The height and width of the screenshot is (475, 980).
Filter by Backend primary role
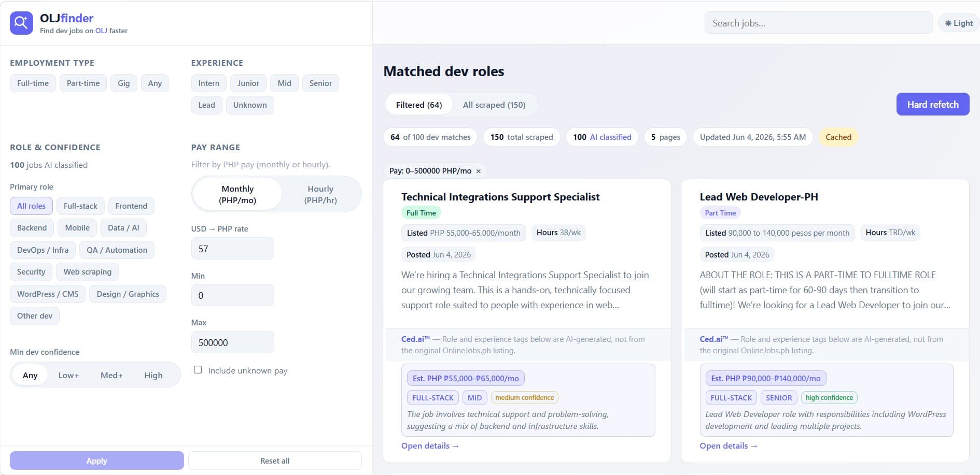tap(32, 228)
